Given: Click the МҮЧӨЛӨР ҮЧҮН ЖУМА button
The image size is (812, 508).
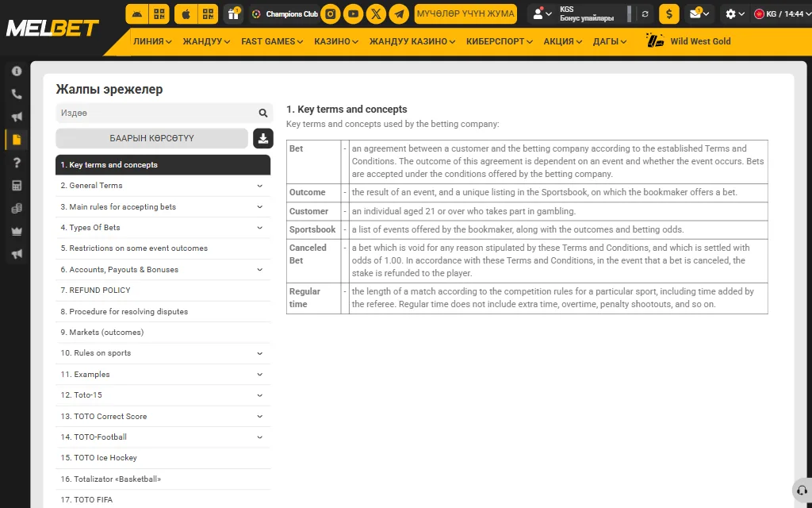Looking at the screenshot, I should (x=465, y=14).
